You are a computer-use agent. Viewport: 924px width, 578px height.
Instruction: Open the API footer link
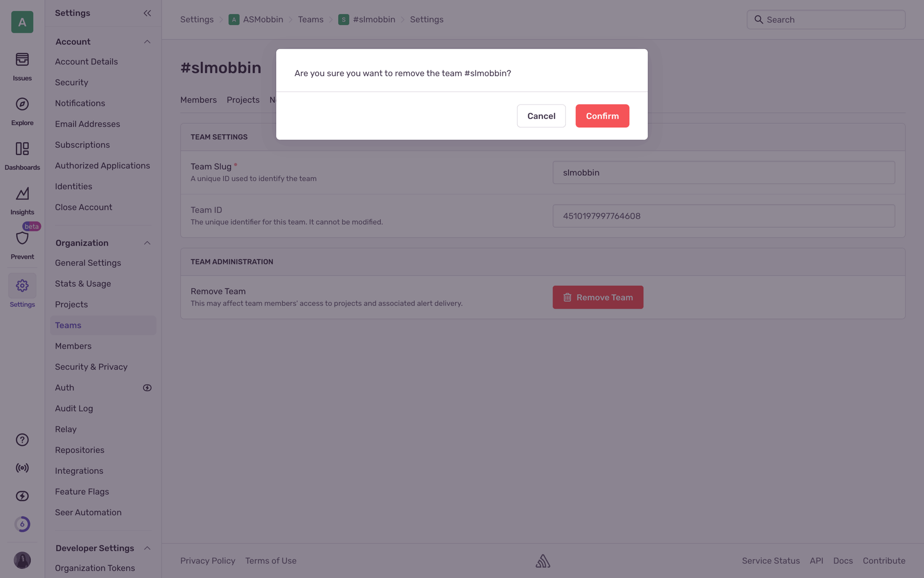tap(816, 561)
